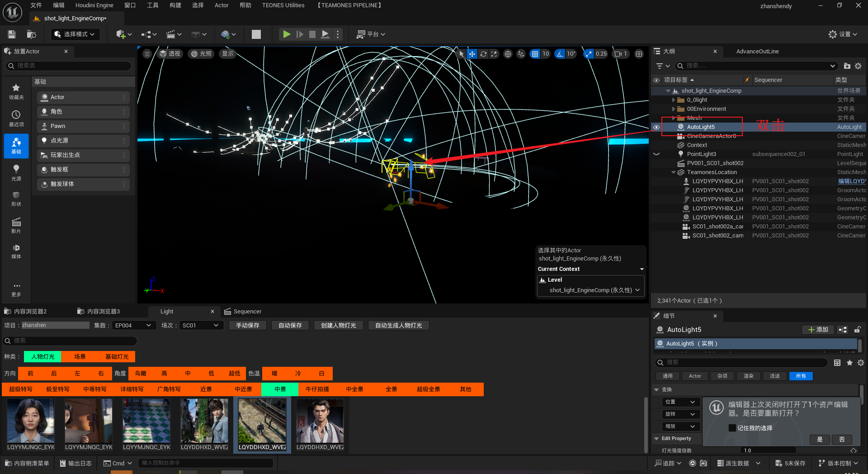Switch to the Sequencer tab
Screen dimensions: 868x474
247,312
